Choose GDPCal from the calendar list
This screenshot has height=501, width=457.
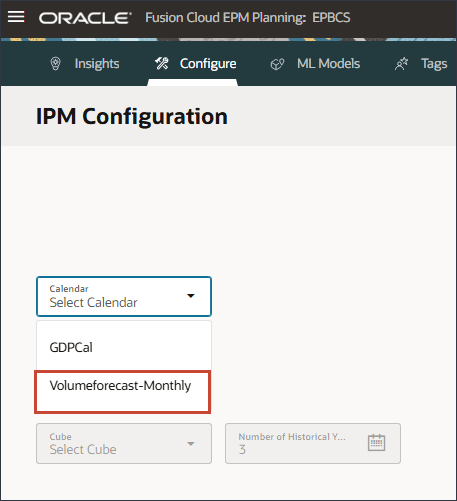(124, 347)
